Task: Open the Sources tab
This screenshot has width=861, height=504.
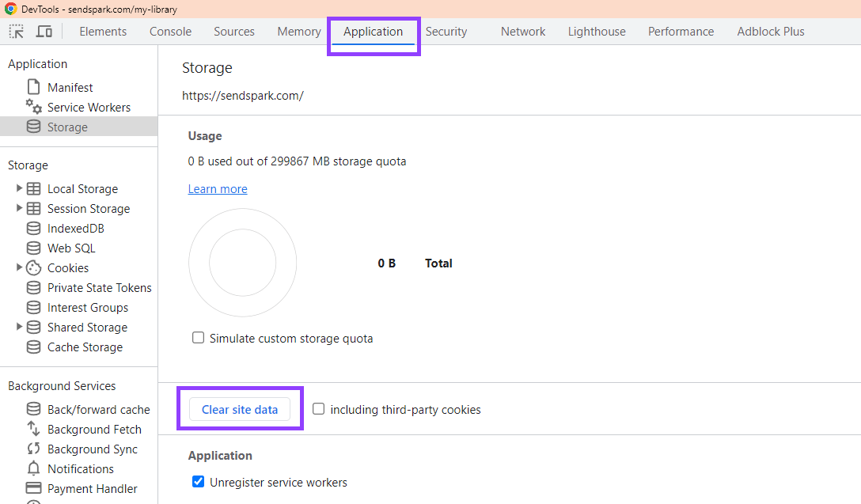Action: pyautogui.click(x=234, y=32)
